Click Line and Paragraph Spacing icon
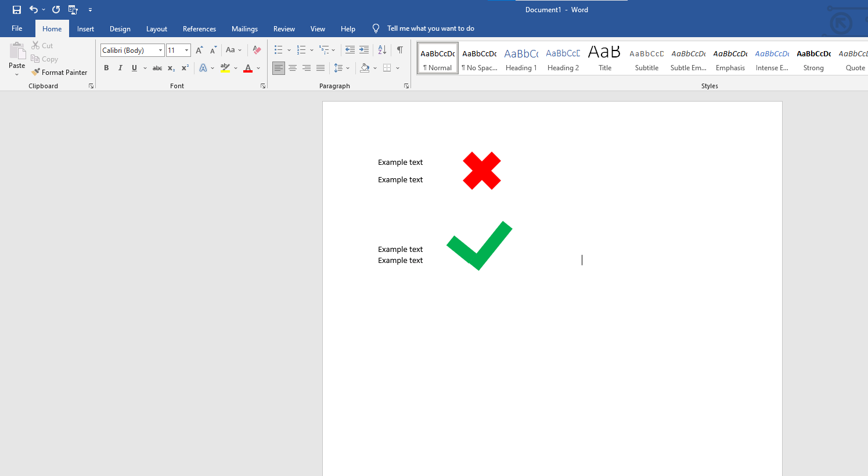This screenshot has height=476, width=868. [338, 68]
